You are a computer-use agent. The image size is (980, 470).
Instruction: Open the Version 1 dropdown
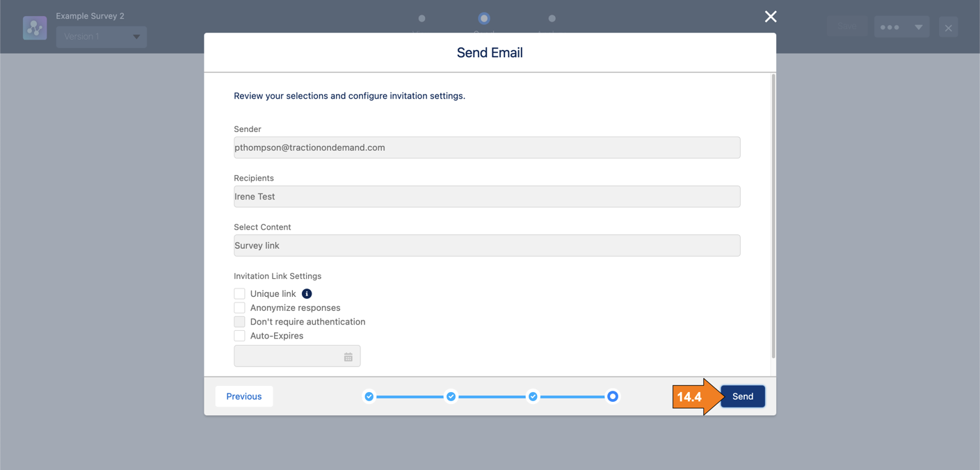[101, 37]
